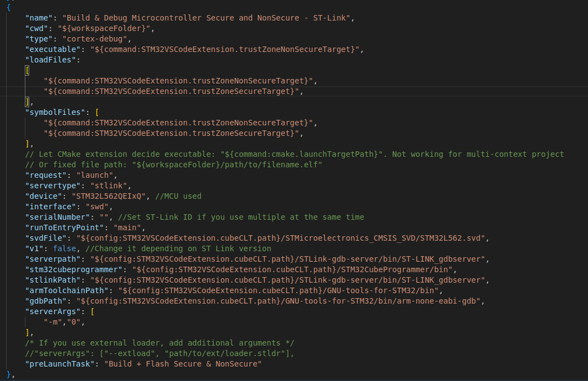Click the "cwd" key
588x381 pixels.
click(36, 28)
